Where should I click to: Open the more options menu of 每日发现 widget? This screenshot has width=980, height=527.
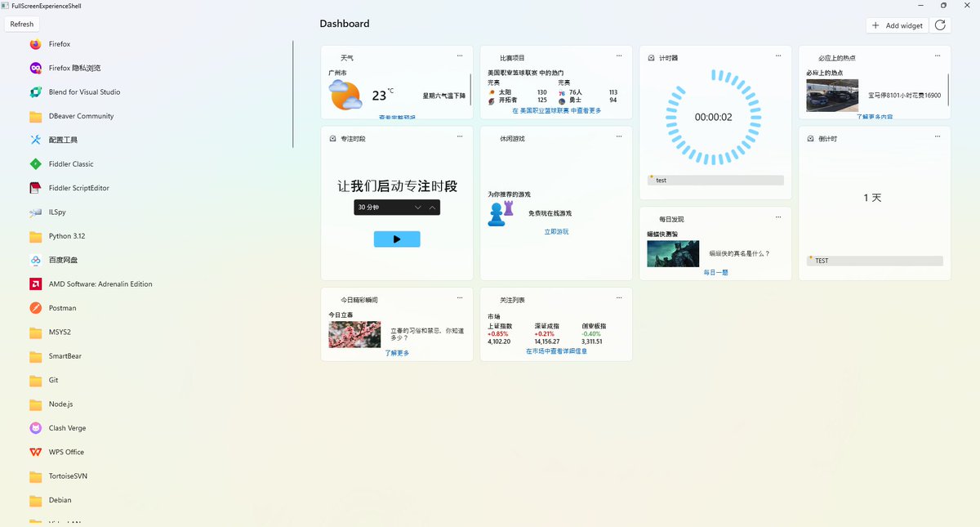(778, 217)
